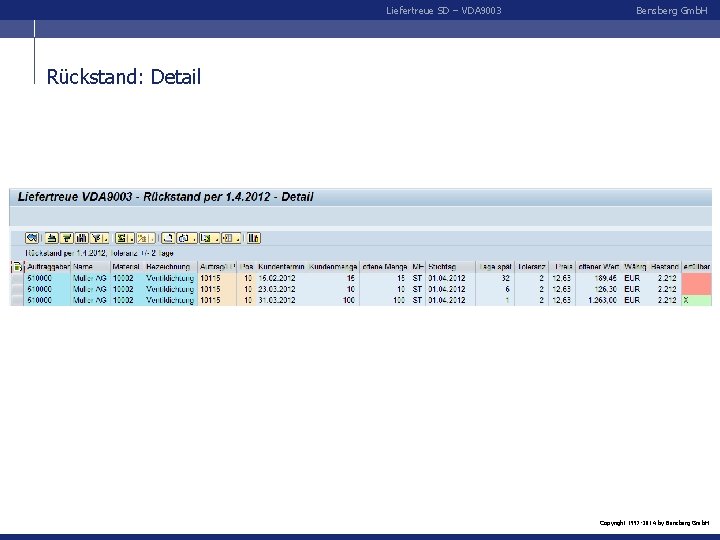
Task: Click the Kundentermin column header
Action: (x=281, y=266)
